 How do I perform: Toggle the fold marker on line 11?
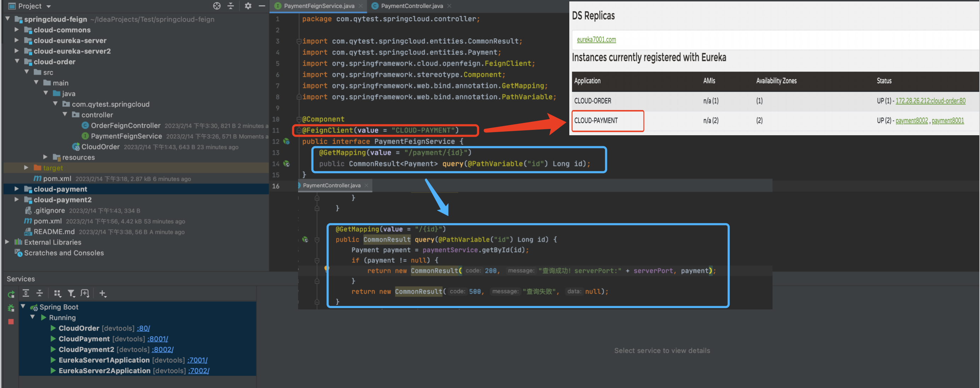click(299, 130)
